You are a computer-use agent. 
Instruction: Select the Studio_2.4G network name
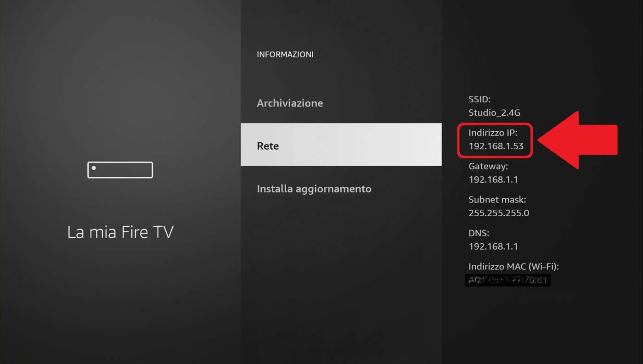point(494,113)
